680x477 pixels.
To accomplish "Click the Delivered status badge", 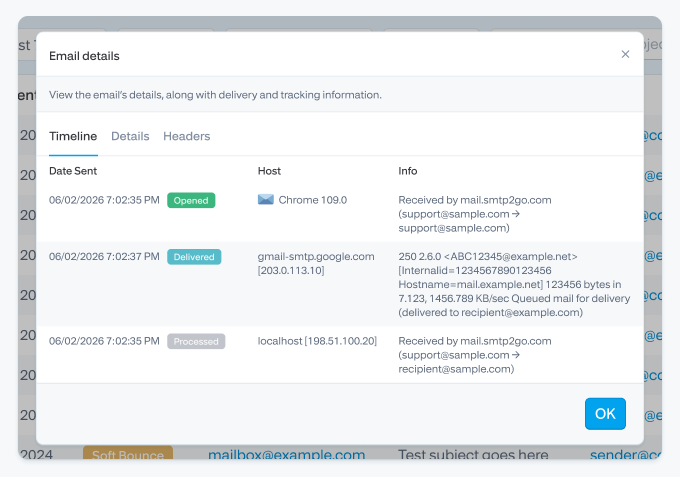I will point(194,257).
